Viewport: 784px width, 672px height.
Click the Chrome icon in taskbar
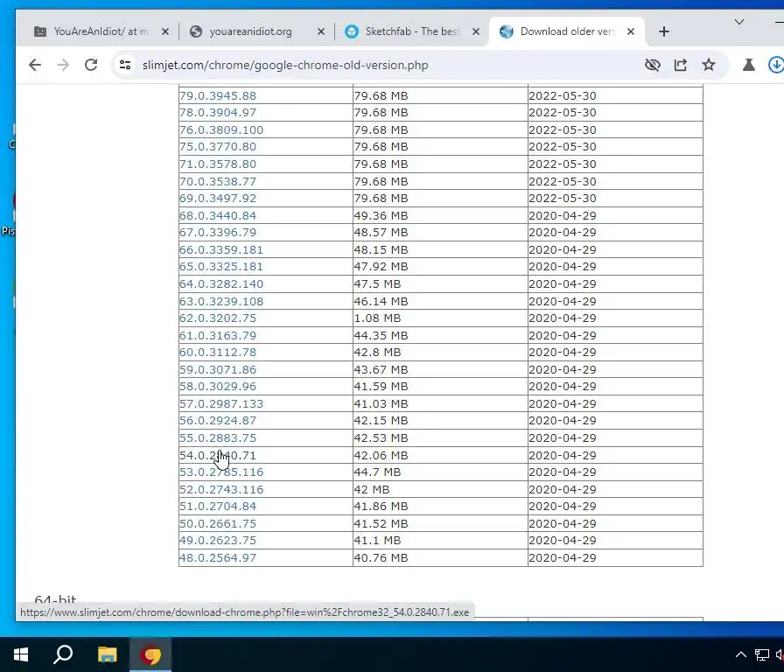click(150, 654)
